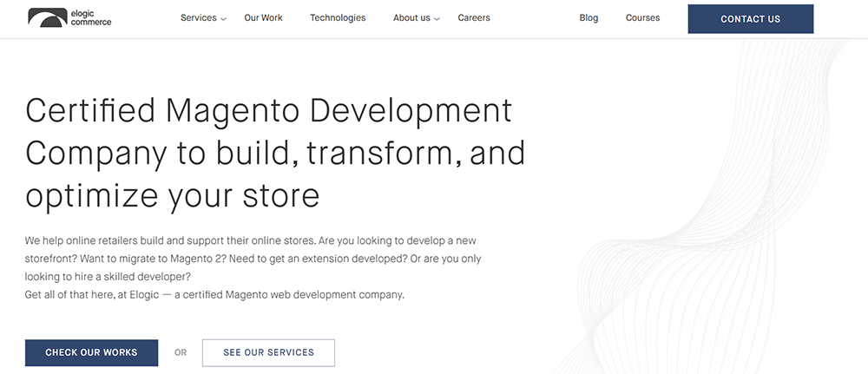Click the 'Certified Magento Development' headline
The image size is (868, 374).
pyautogui.click(x=268, y=110)
